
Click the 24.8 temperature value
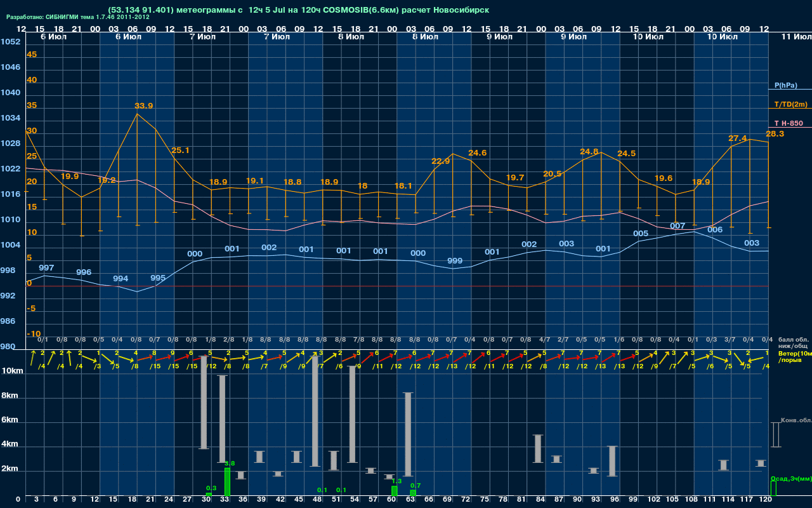(589, 151)
